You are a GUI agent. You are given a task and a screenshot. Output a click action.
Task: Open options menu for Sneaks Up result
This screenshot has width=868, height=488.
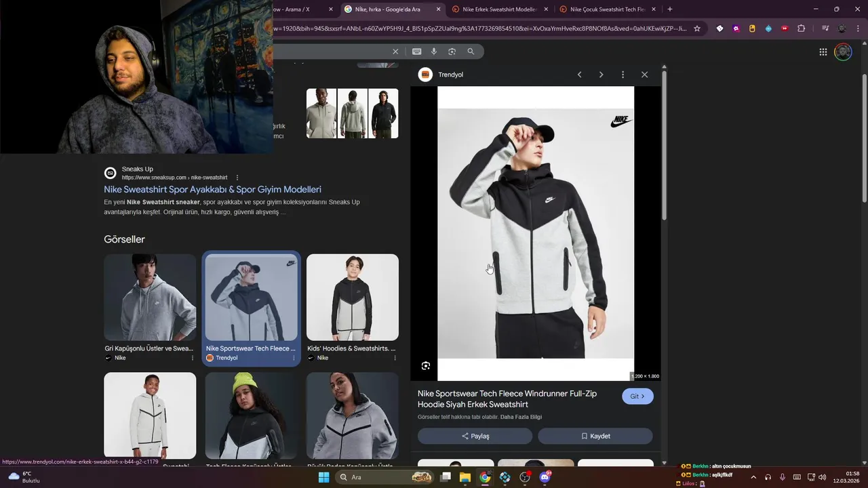tap(237, 178)
